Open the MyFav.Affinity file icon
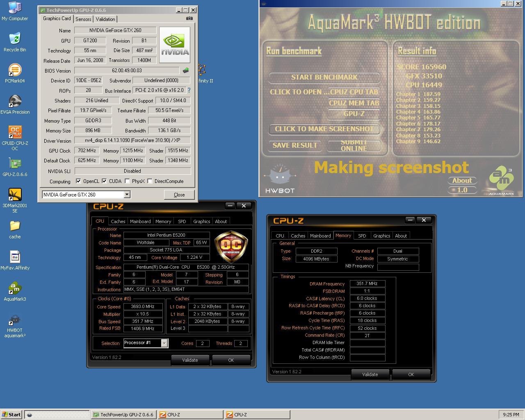Screen dimensions: 525x420 pos(15,260)
